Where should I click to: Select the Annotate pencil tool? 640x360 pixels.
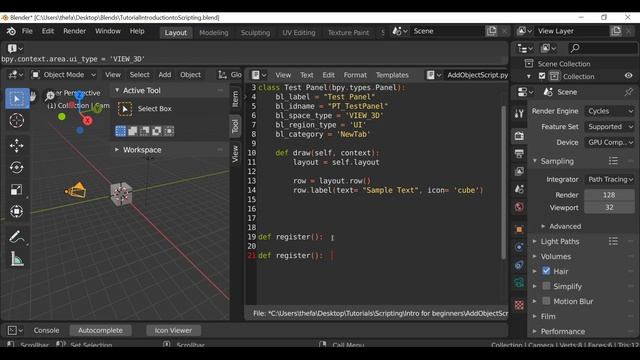(17, 237)
